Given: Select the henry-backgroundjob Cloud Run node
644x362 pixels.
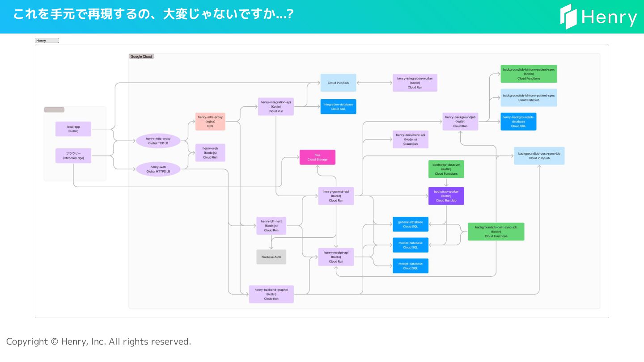Looking at the screenshot, I should point(460,122).
